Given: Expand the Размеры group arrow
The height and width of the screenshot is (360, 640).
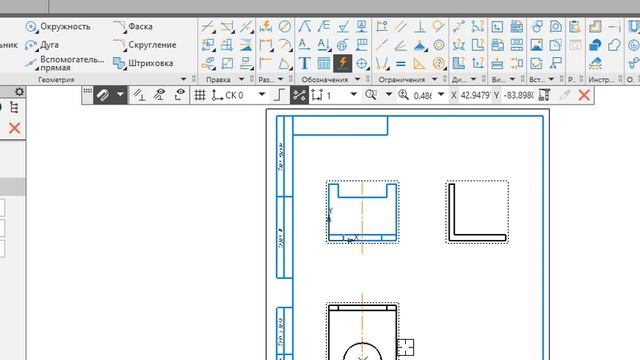Looking at the screenshot, I should [x=280, y=79].
